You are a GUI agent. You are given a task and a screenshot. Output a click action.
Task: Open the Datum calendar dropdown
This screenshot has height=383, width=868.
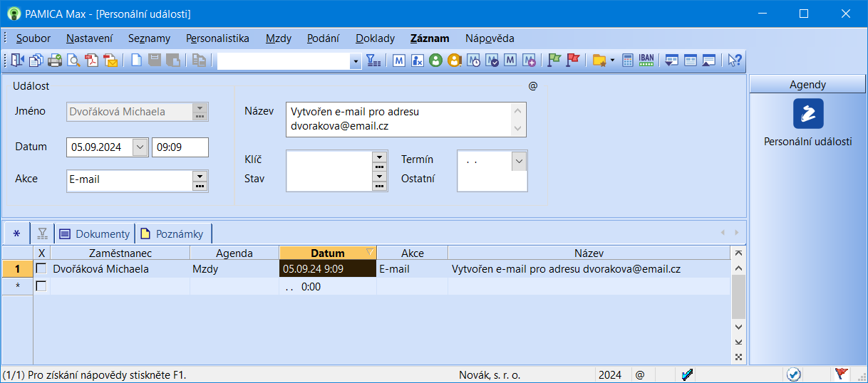(140, 147)
